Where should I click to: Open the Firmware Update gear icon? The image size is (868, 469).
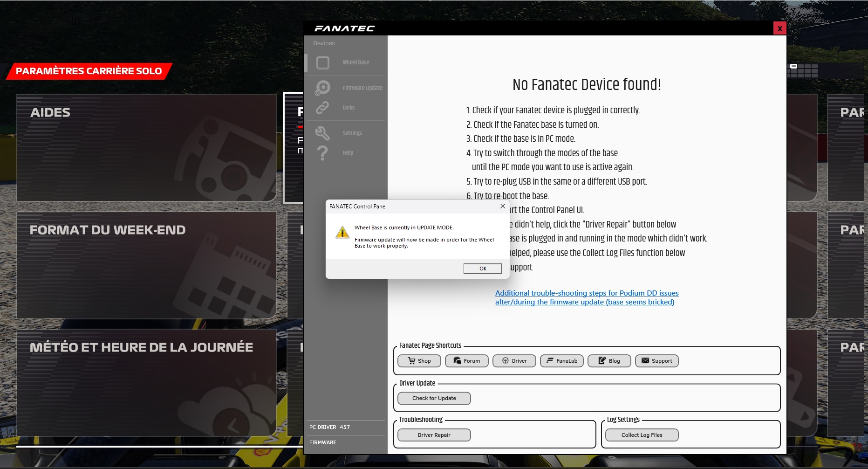point(322,88)
